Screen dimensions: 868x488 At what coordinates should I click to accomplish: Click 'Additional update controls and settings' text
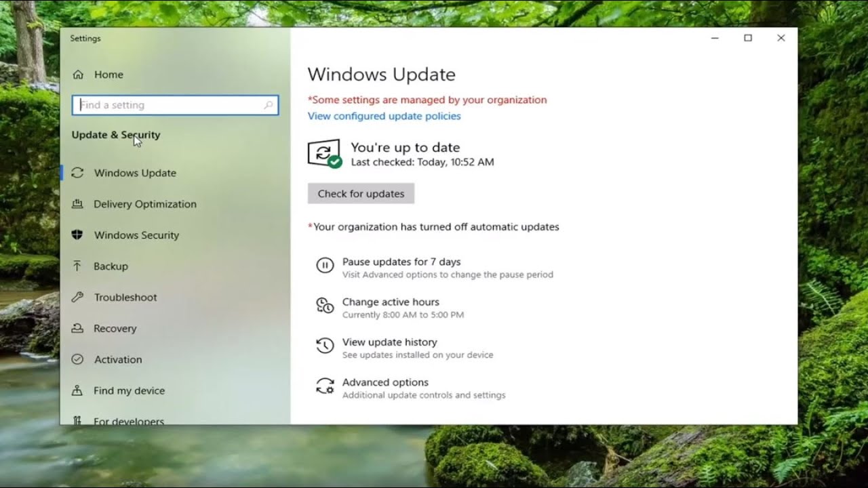pyautogui.click(x=424, y=395)
